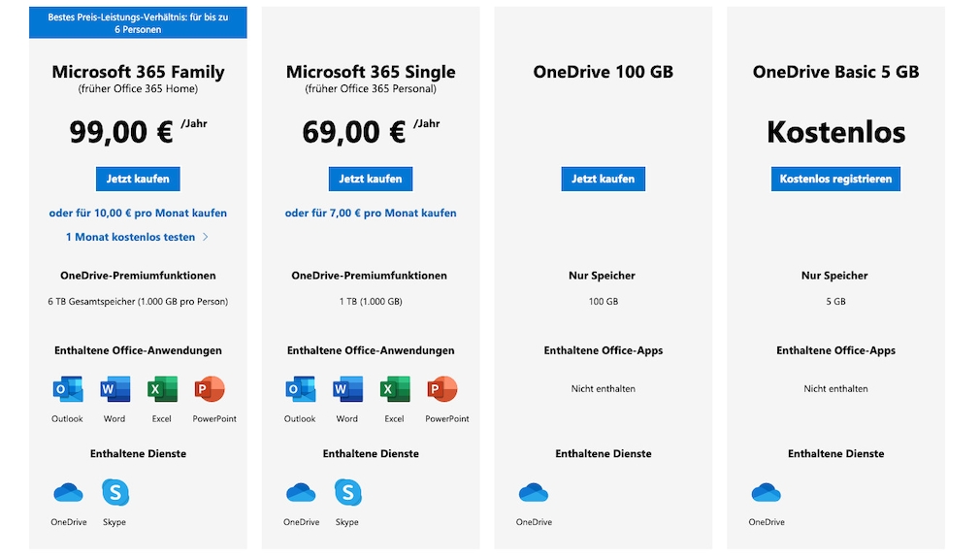This screenshot has height=560, width=980.
Task: Click the PowerPoint icon in the Family plan
Action: pos(210,390)
